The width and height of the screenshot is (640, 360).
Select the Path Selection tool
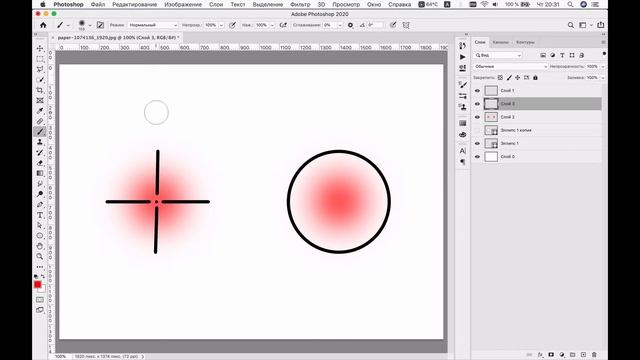40,225
